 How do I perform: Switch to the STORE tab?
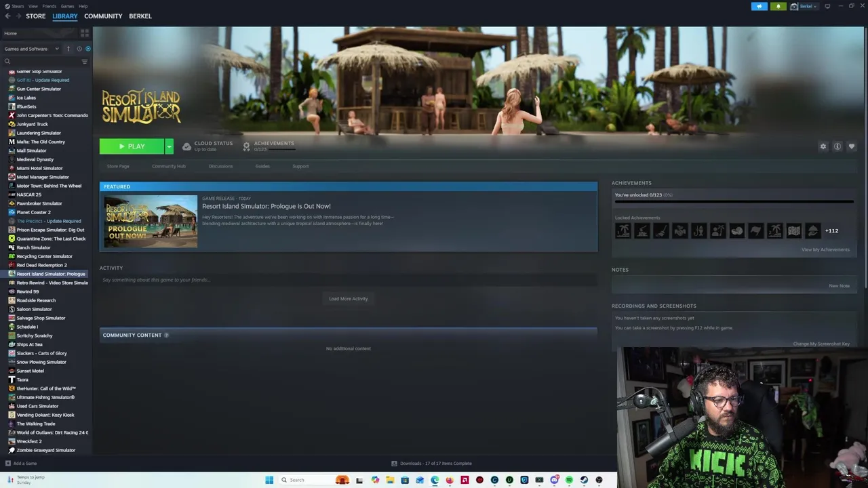pyautogui.click(x=35, y=16)
